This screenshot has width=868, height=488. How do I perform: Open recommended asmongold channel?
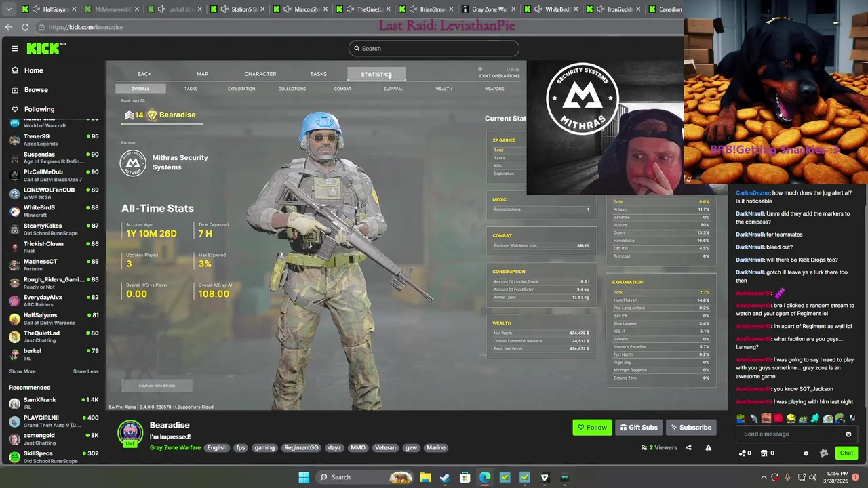coord(53,439)
